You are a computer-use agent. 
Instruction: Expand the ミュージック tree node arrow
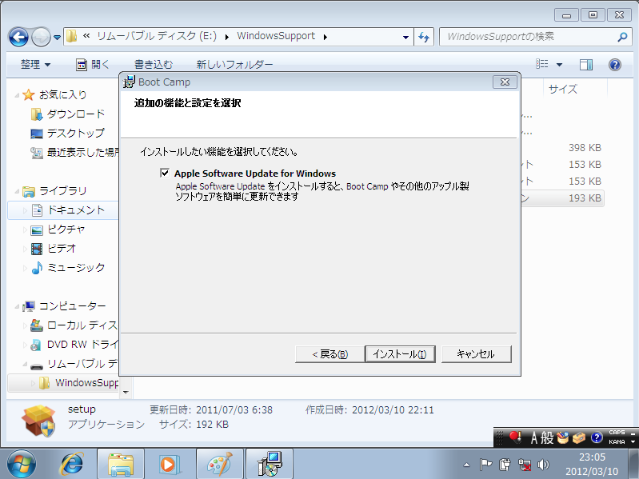coord(24,268)
